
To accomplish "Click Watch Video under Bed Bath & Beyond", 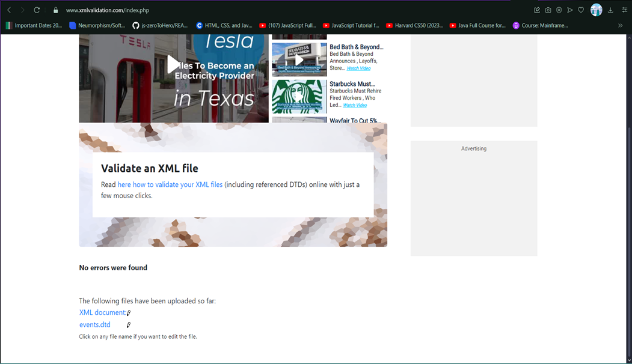I will 359,68.
